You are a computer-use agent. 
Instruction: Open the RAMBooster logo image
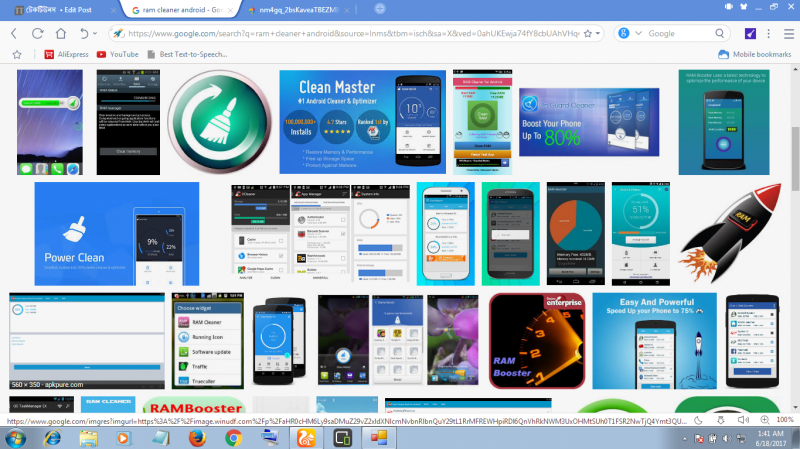coord(194,405)
